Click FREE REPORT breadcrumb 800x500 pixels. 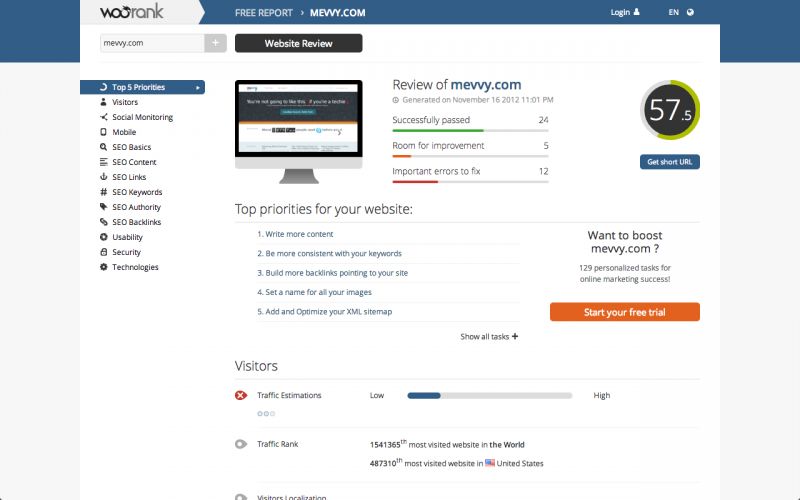point(264,13)
